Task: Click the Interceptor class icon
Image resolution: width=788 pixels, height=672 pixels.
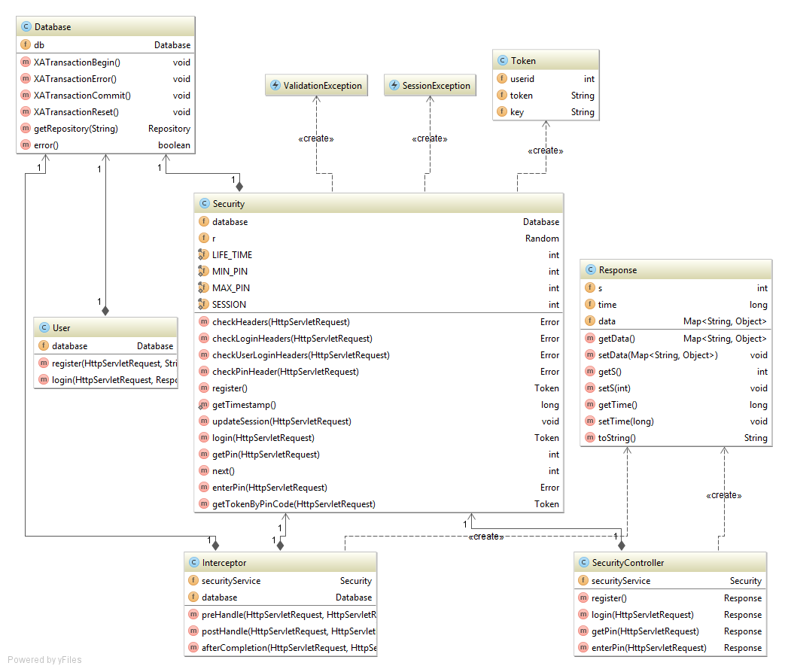Action: click(193, 563)
